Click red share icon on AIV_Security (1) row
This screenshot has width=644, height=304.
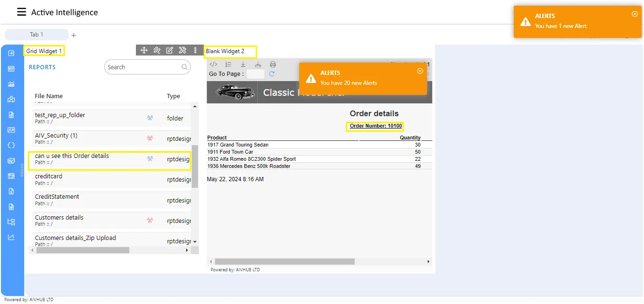[x=150, y=138]
